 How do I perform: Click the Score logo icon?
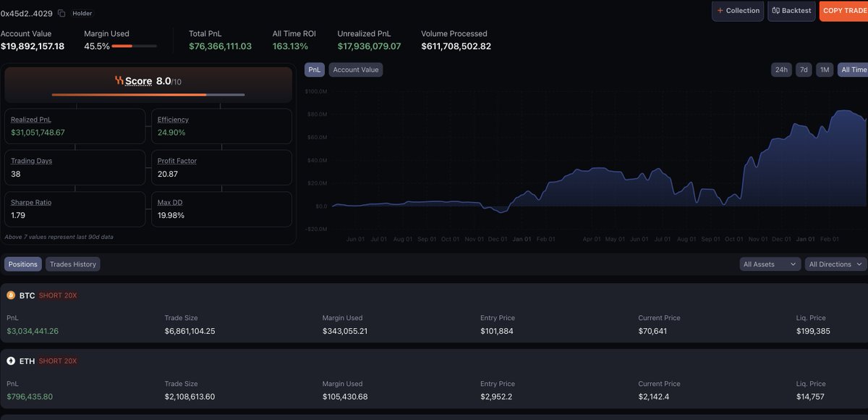(119, 81)
